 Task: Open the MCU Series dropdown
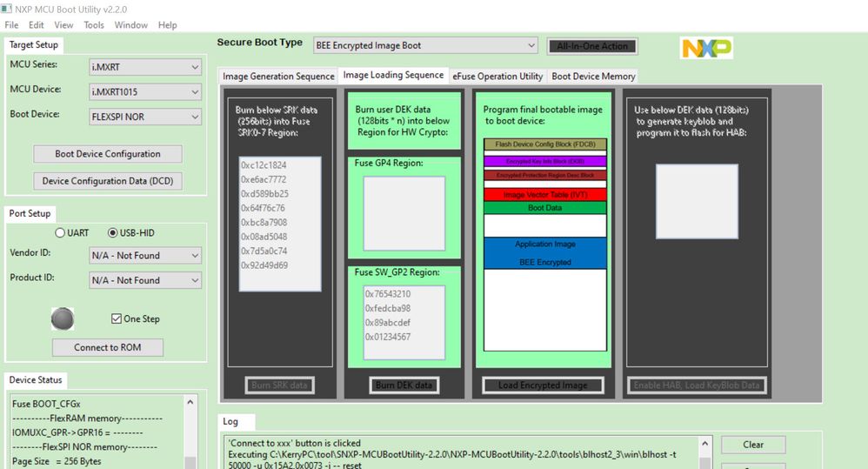tap(145, 67)
